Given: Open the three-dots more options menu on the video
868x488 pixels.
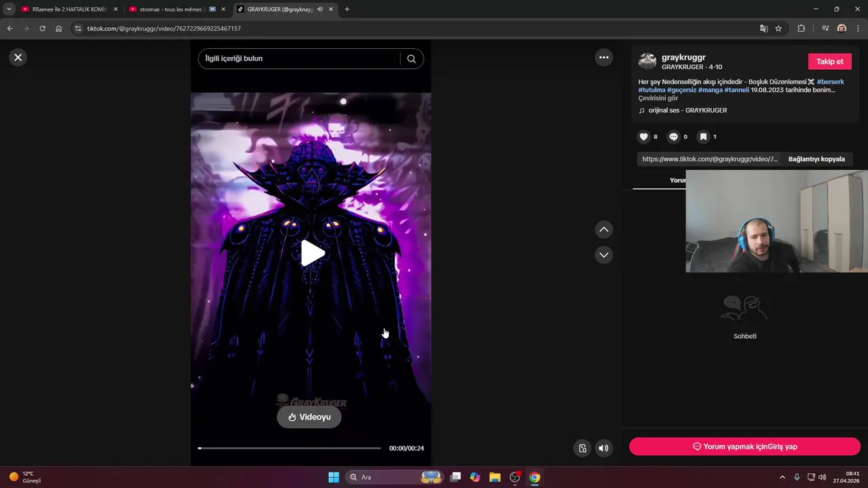Looking at the screenshot, I should pos(604,58).
